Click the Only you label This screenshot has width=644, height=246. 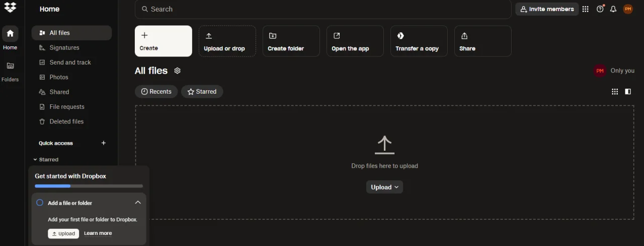(622, 71)
